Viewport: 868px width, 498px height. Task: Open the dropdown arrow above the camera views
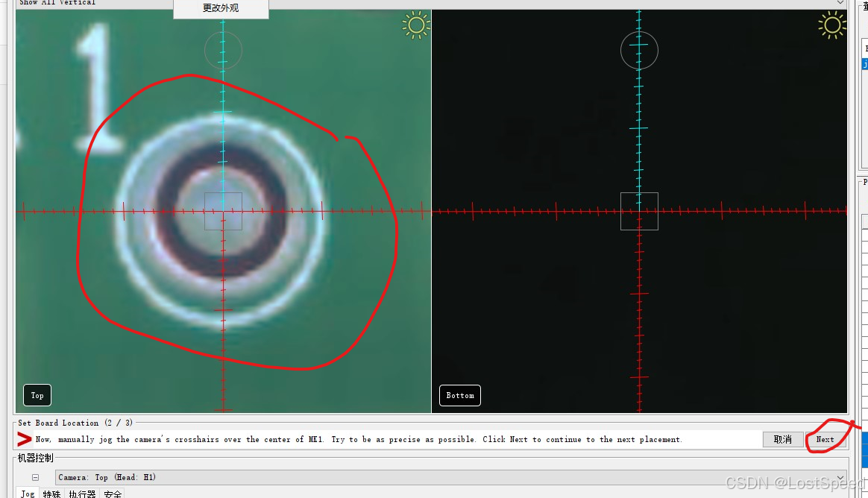point(840,3)
